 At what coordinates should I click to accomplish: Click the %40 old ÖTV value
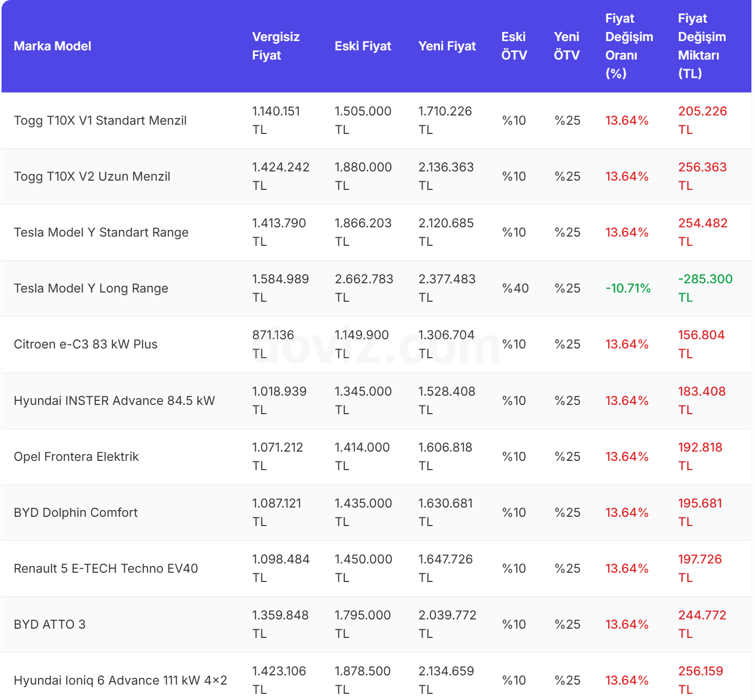515,288
